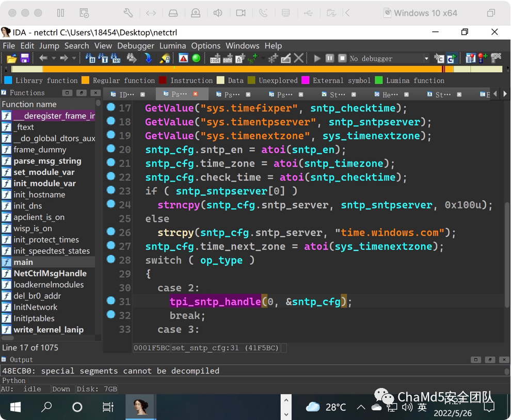Screen dimensions: 511x420
Task: Expand the system tray hidden icons chevron
Action: click(361, 407)
